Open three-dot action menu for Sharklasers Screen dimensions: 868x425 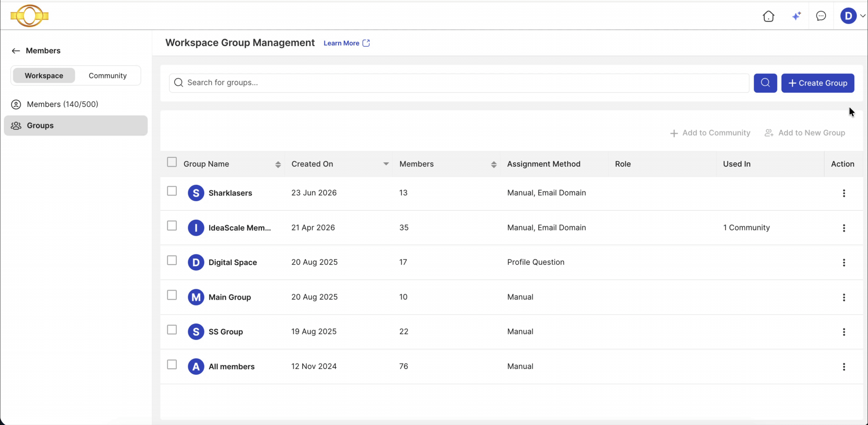pos(844,193)
